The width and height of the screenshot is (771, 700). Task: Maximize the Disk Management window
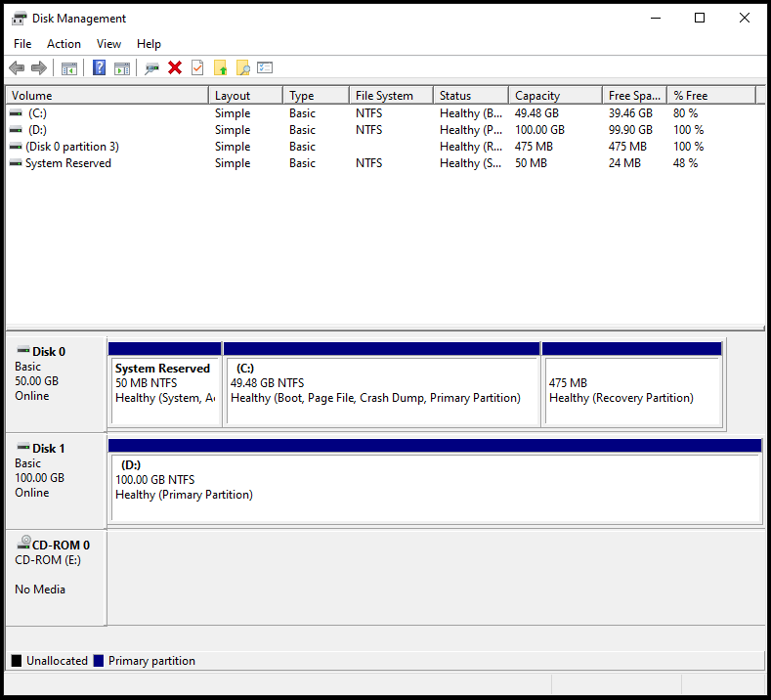coord(700,19)
